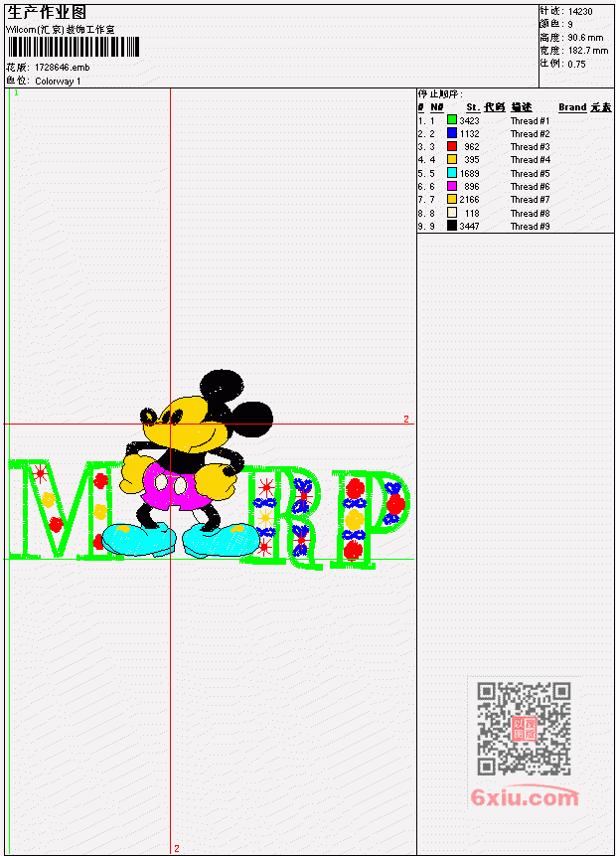This screenshot has width=616, height=856.
Task: Click the Thread #6 description label
Action: pos(530,187)
